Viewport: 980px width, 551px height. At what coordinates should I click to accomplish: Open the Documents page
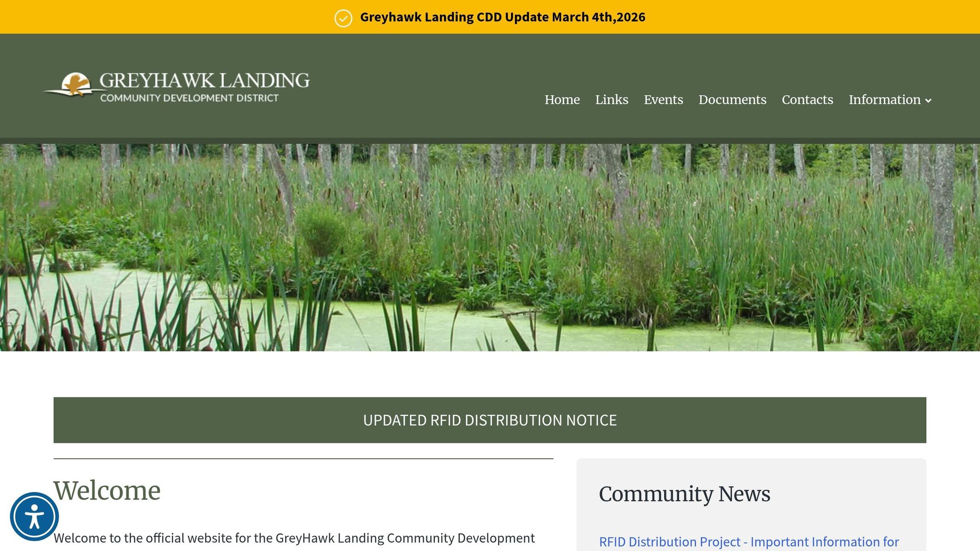pos(732,99)
